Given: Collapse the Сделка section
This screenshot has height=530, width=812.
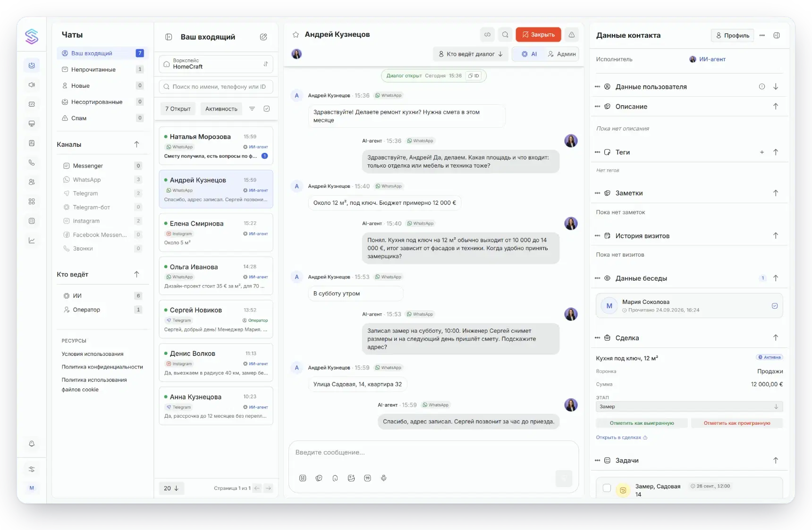Looking at the screenshot, I should 776,338.
